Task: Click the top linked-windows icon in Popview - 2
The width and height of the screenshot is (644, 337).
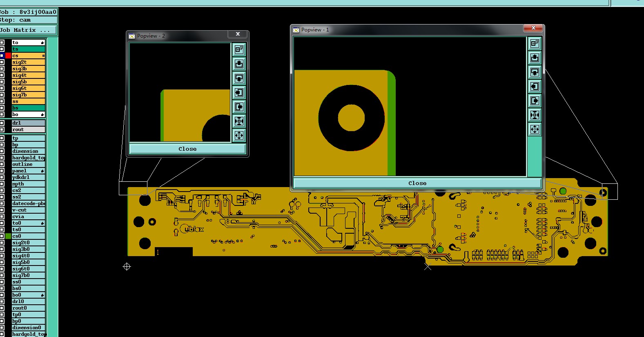Action: click(x=239, y=49)
